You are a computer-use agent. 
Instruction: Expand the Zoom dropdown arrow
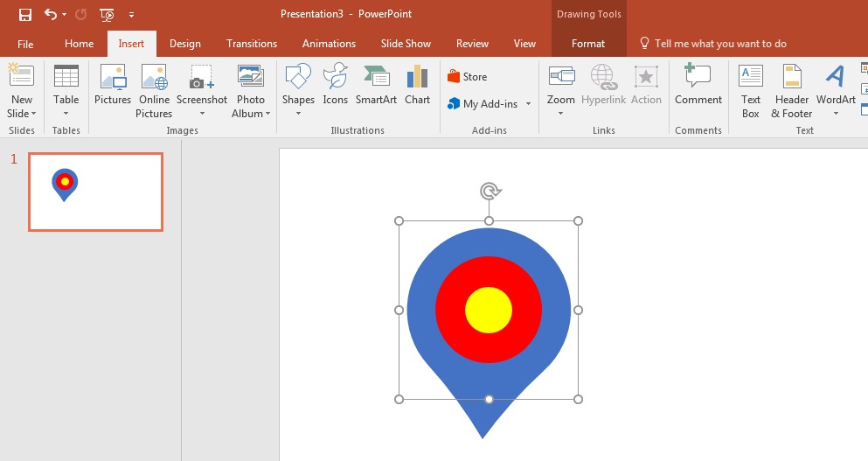point(561,114)
